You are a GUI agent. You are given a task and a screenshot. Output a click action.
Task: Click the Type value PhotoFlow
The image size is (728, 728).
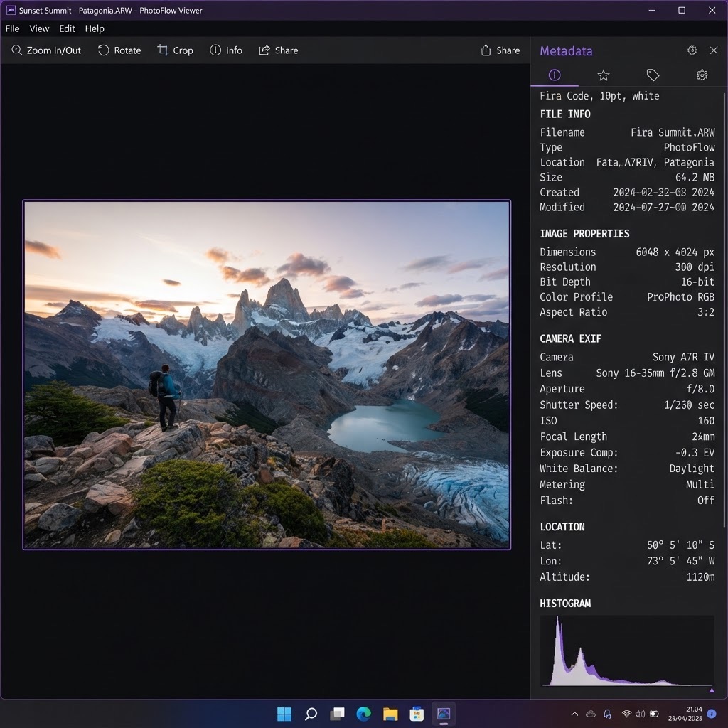(689, 147)
